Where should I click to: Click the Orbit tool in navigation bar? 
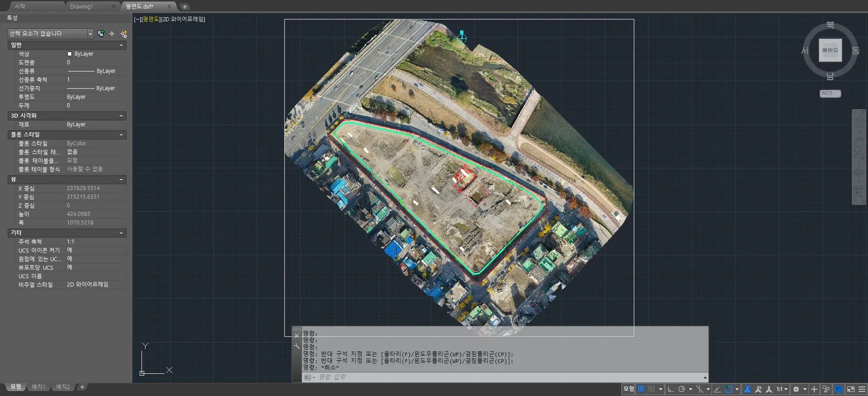click(x=859, y=172)
